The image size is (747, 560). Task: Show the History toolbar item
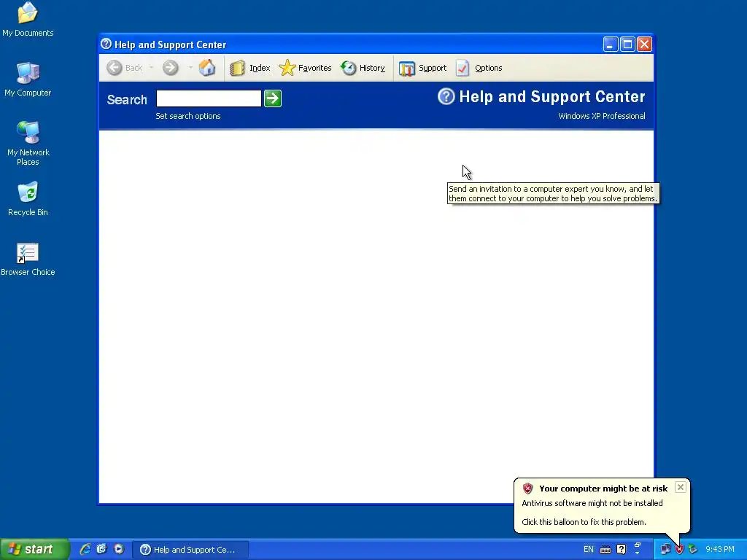click(363, 68)
